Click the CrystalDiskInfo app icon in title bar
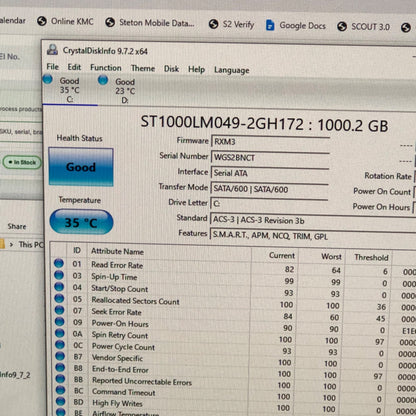 [52, 50]
